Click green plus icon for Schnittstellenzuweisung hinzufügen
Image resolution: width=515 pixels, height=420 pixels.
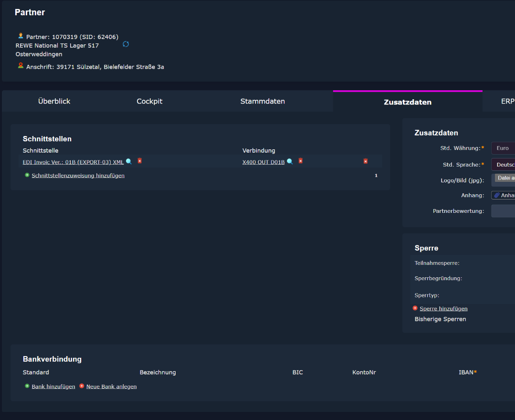[27, 175]
